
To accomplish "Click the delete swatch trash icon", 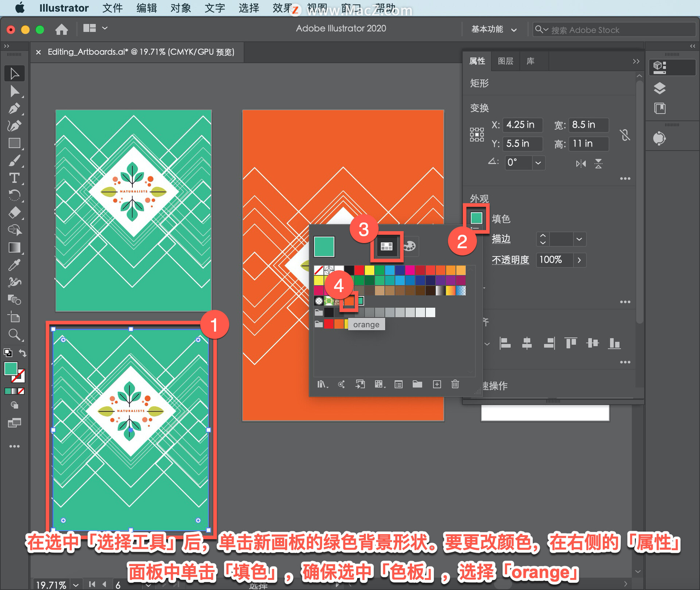I will (455, 384).
